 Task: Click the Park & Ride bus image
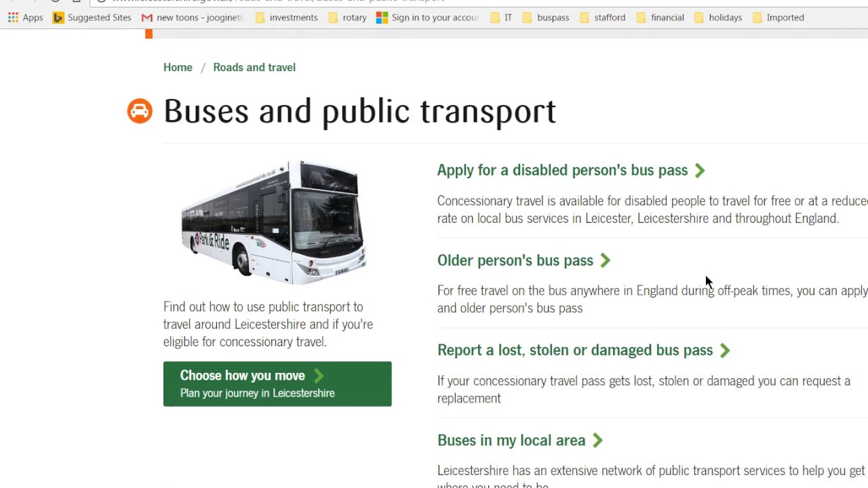[274, 221]
